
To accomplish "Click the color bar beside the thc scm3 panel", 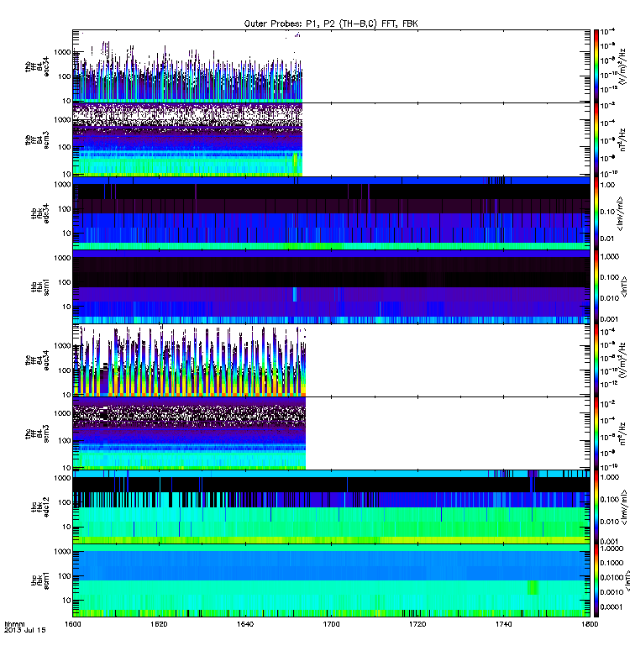I will 596,433.
